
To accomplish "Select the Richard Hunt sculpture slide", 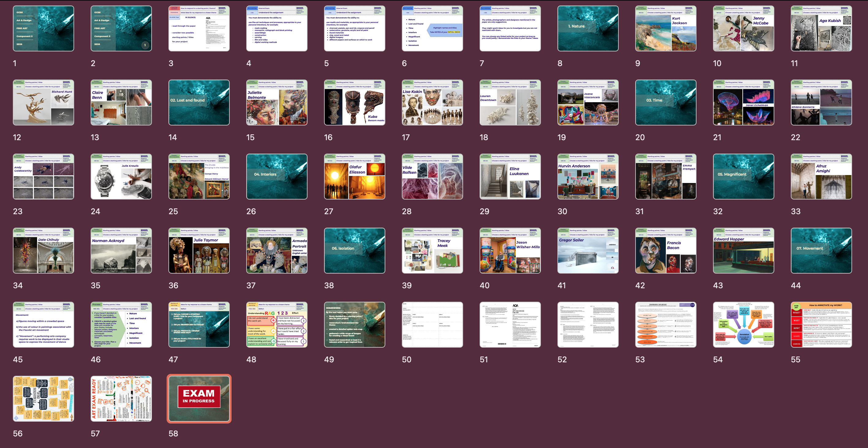I will tap(43, 103).
